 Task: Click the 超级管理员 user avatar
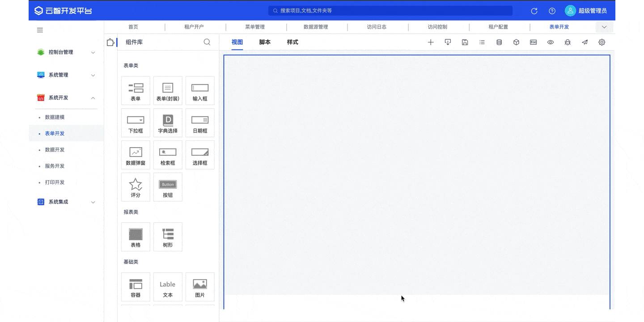tap(570, 11)
